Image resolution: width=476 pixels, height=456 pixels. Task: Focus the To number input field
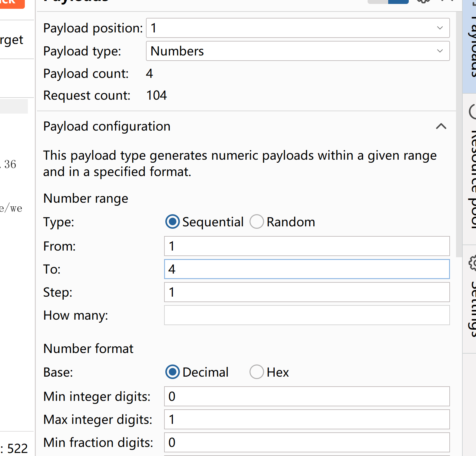click(x=307, y=269)
